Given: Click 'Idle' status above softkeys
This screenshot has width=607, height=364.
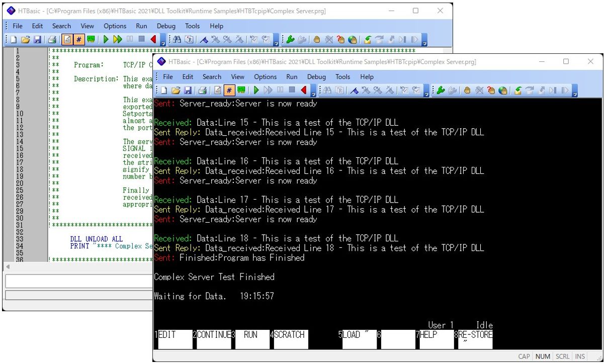Looking at the screenshot, I should click(484, 325).
